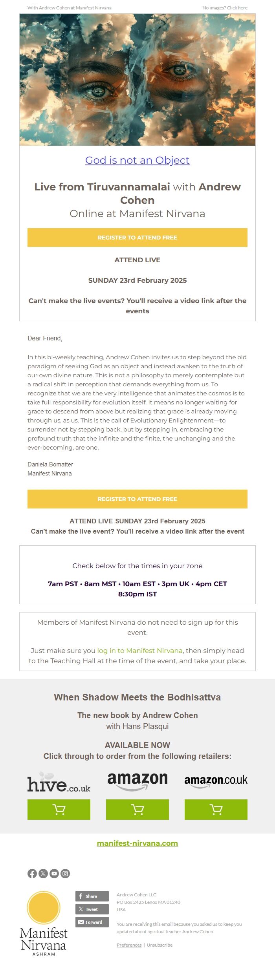275x980 pixels.
Task: Click the clouds-and-eyes header image
Action: [x=137, y=79]
